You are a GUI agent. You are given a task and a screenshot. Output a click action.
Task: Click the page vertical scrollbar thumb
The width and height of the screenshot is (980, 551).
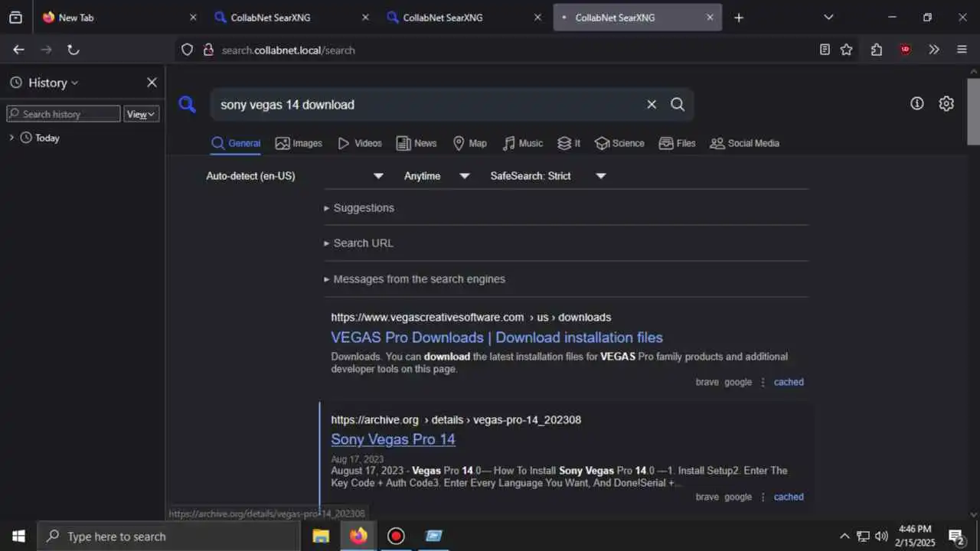click(x=973, y=111)
